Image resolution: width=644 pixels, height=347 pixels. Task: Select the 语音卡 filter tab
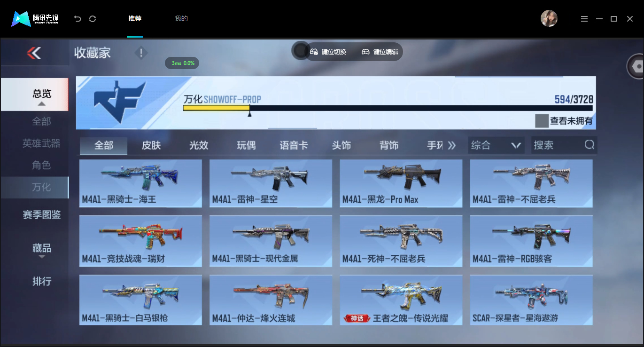[x=294, y=145]
